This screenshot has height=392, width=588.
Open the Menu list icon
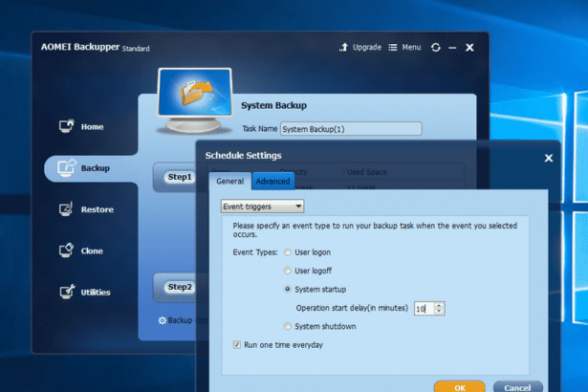(393, 47)
